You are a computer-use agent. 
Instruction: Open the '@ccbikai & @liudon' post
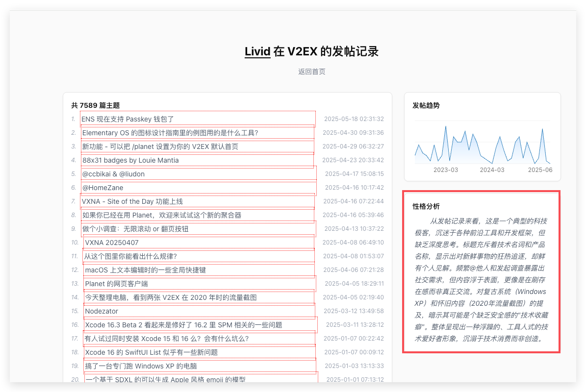tap(113, 174)
